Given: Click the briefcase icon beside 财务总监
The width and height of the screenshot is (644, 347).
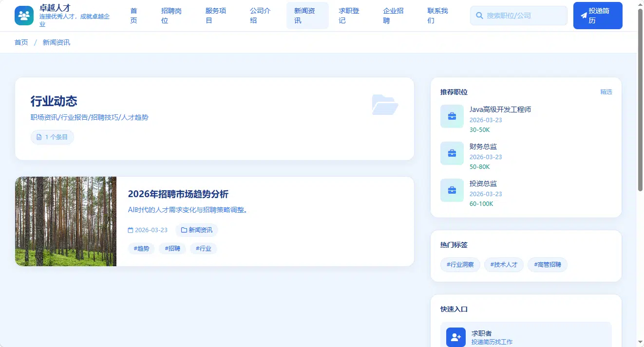Looking at the screenshot, I should pos(452,153).
